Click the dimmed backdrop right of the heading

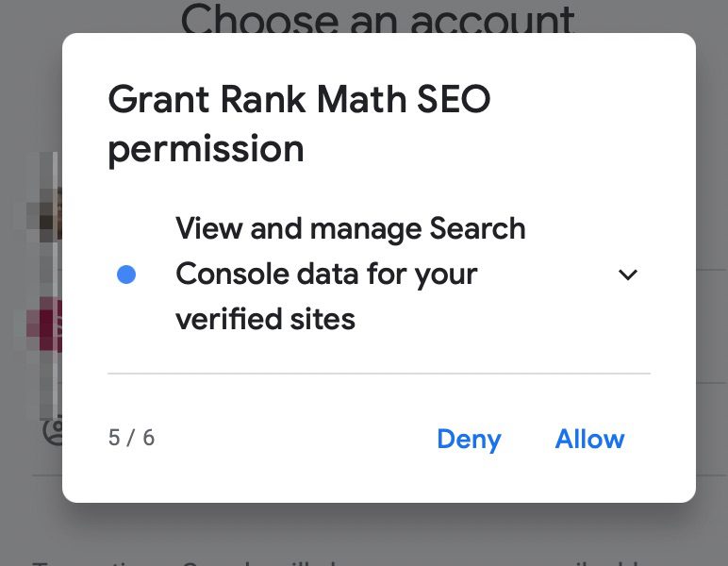coord(660,17)
